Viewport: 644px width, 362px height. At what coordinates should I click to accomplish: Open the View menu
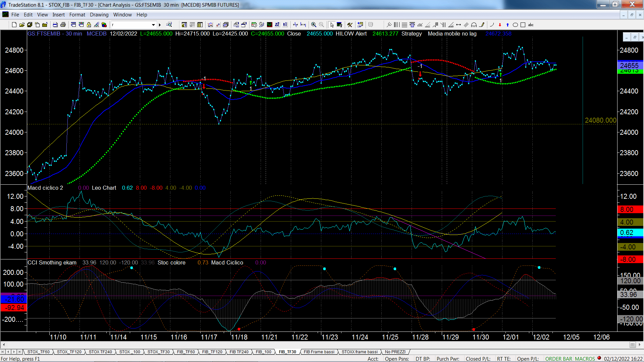pyautogui.click(x=43, y=15)
